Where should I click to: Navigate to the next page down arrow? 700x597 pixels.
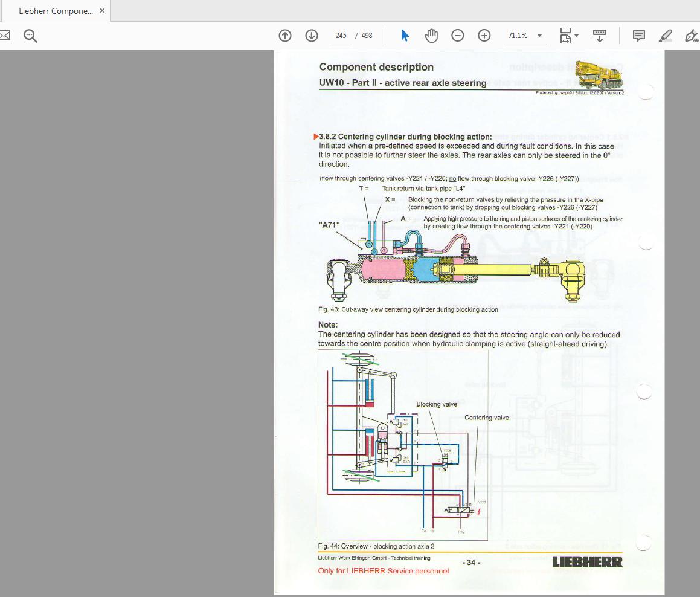coord(311,35)
